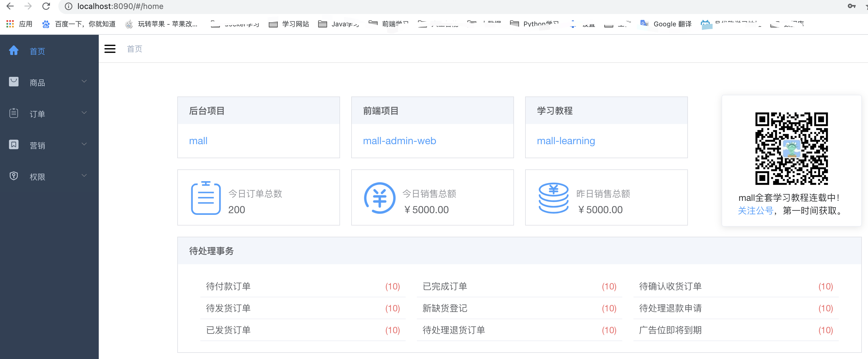The width and height of the screenshot is (868, 359).
Task: Expand the 营销 menu chevron
Action: [x=84, y=144]
